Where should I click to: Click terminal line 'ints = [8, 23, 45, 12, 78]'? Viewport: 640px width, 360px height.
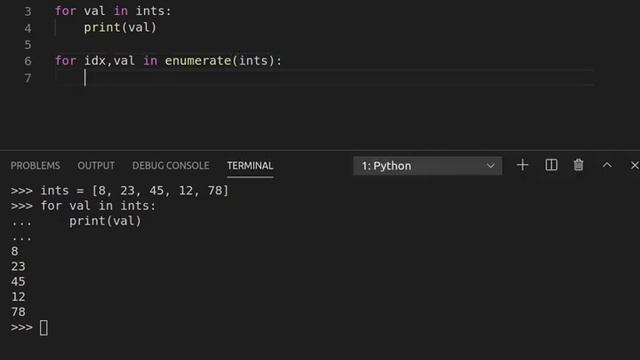pos(134,191)
